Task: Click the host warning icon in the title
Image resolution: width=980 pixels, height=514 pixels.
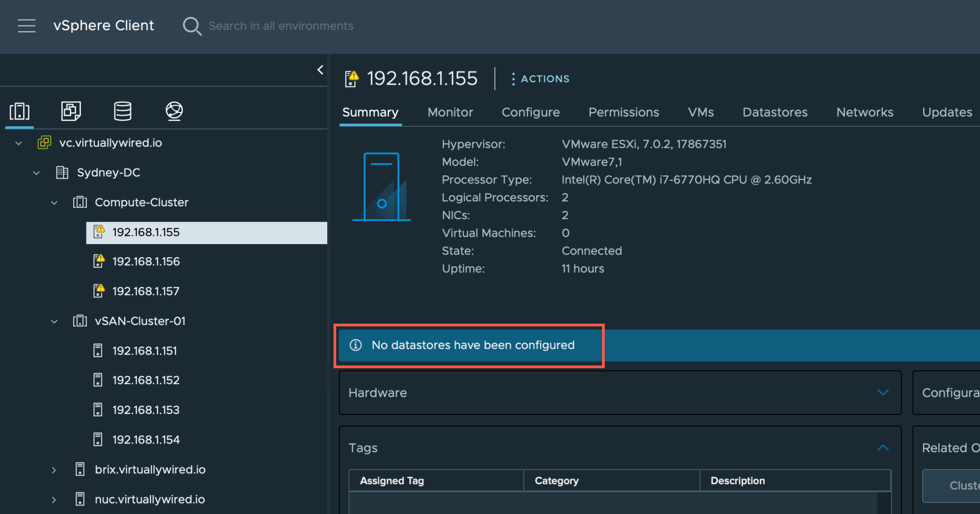Action: 352,78
